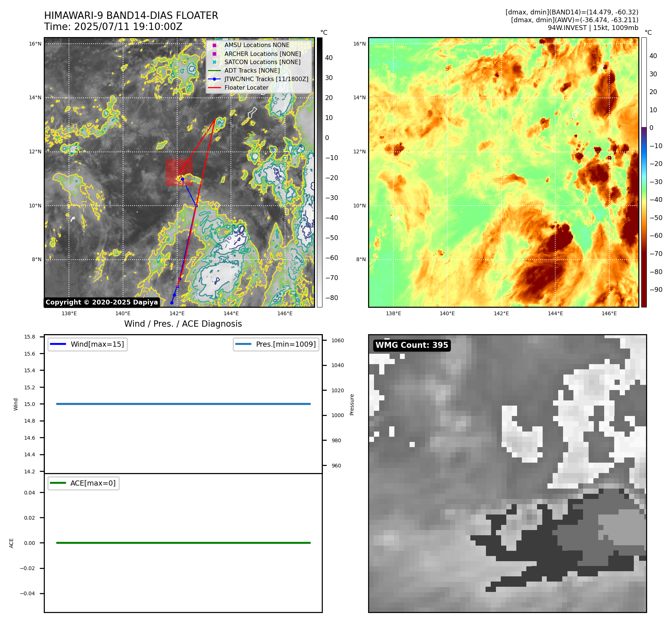This screenshot has height=626, width=672.
Task: Click the 'ACE[max=0]' legend box
Action: (x=83, y=483)
